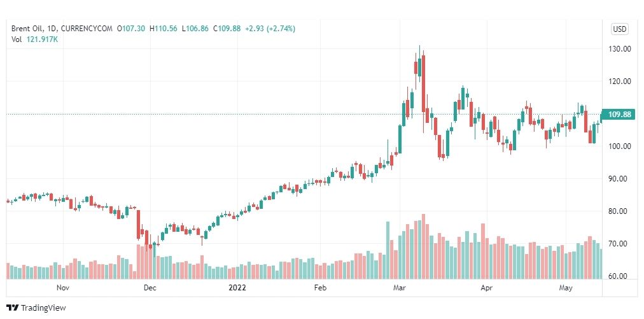The width and height of the screenshot is (644, 319).
Task: Click the May time axis label
Action: [x=566, y=288]
